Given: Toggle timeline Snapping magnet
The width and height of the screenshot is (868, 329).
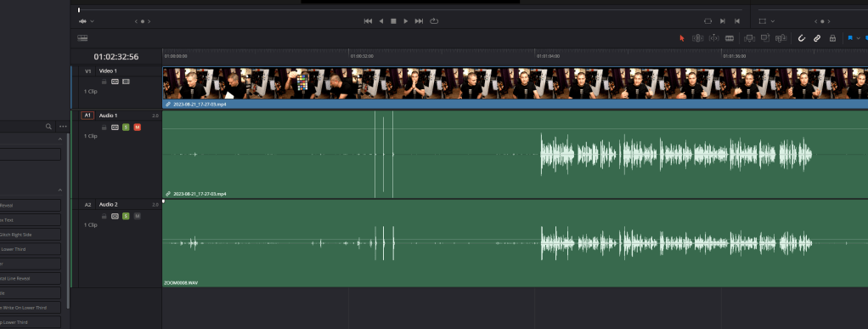Looking at the screenshot, I should 801,38.
